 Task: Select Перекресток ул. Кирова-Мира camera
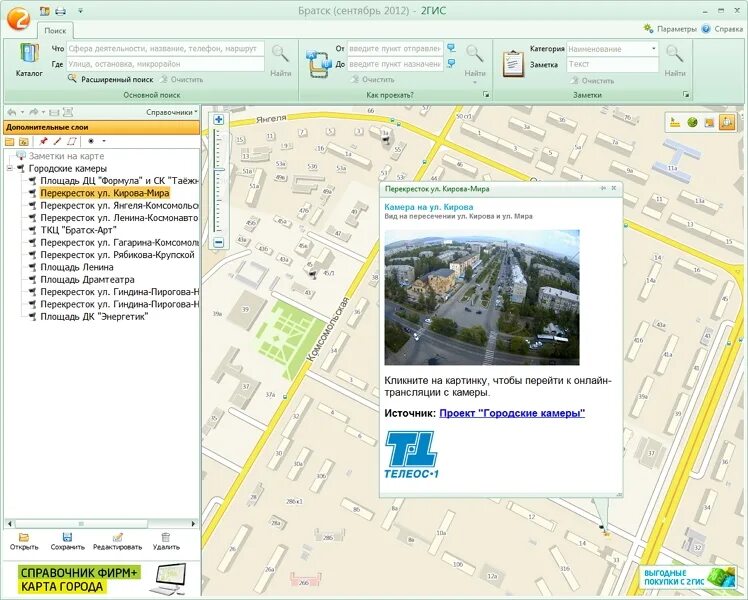(x=105, y=193)
